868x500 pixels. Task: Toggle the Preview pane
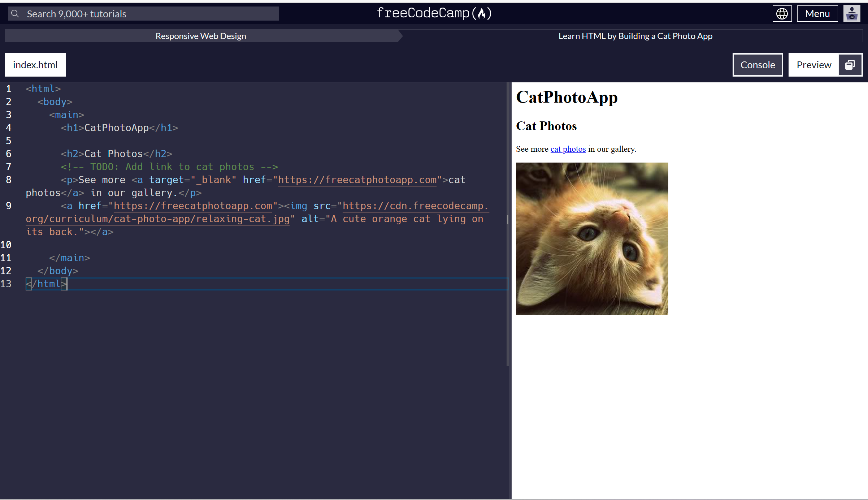tap(813, 65)
